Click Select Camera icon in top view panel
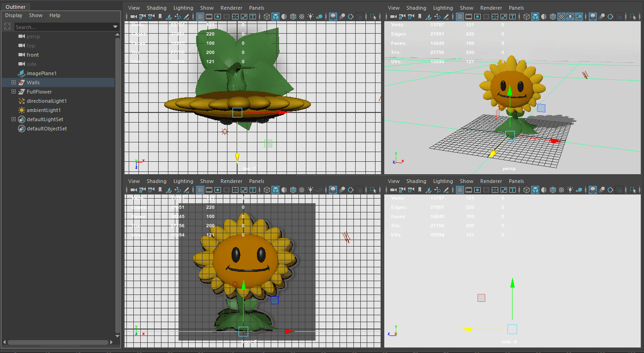 133,17
